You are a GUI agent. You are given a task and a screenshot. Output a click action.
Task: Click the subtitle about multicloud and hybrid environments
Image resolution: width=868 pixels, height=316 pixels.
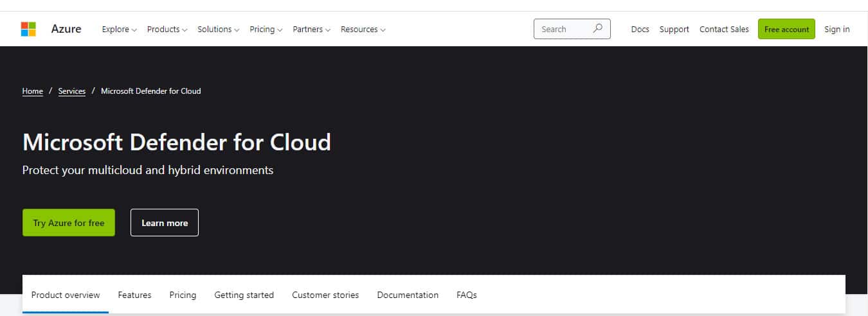point(148,170)
